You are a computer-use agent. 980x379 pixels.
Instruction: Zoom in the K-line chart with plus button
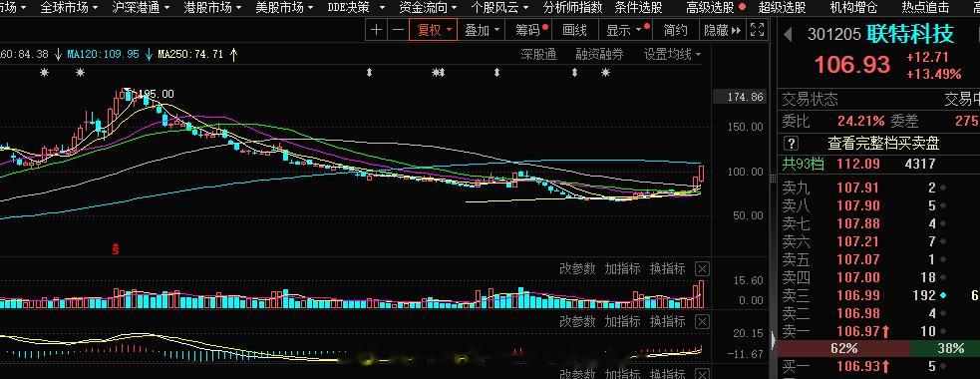pos(376,30)
